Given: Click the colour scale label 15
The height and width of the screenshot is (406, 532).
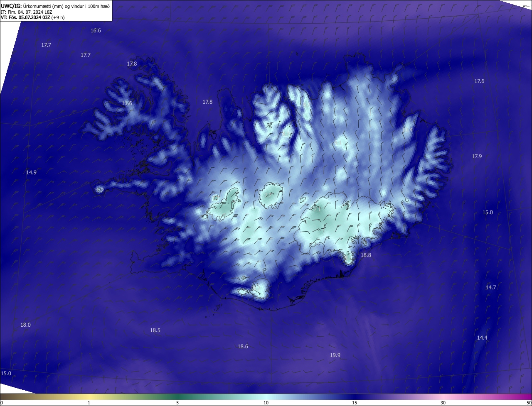Looking at the screenshot, I should click(355, 403).
